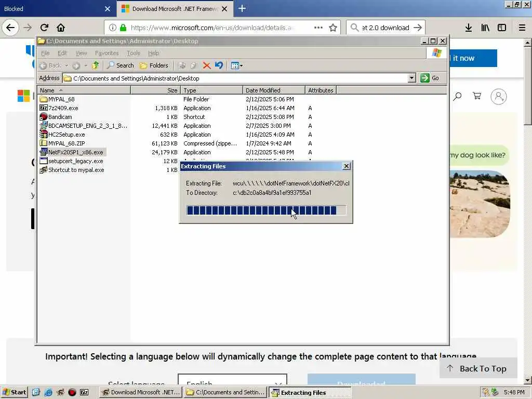Open a new browser tab

242,8
